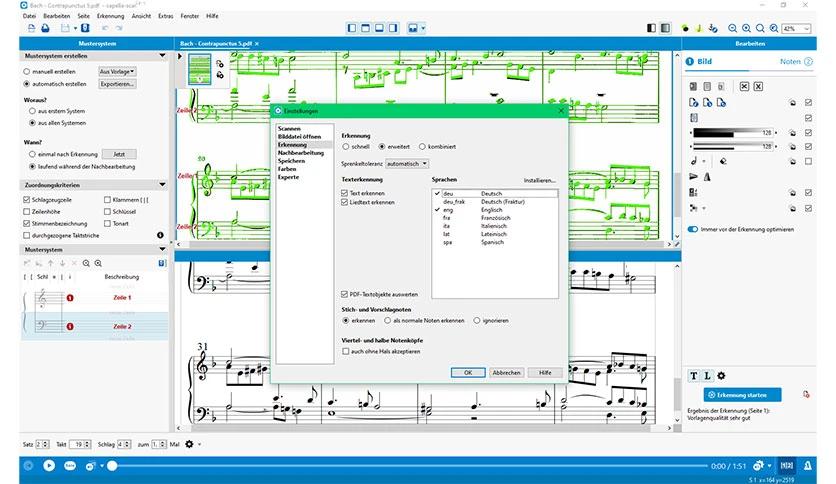Uncheck the Liedtext erkennen checkbox
The width and height of the screenshot is (836, 484).
point(344,203)
